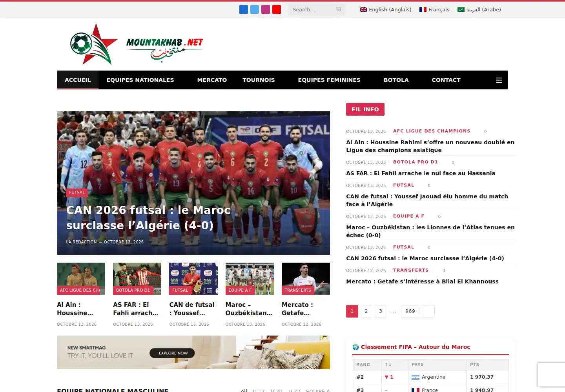The width and height of the screenshot is (565, 392).
Task: Click the UK flag icon for English
Action: (x=363, y=9)
